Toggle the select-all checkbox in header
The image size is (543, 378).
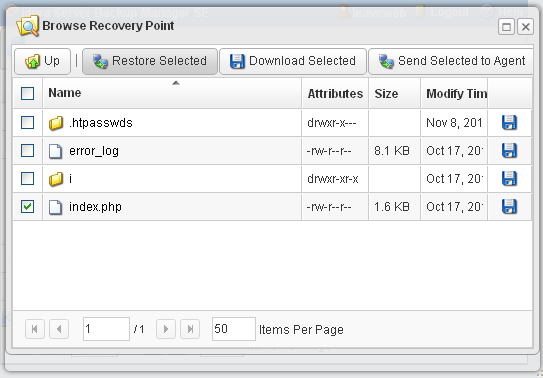click(27, 93)
